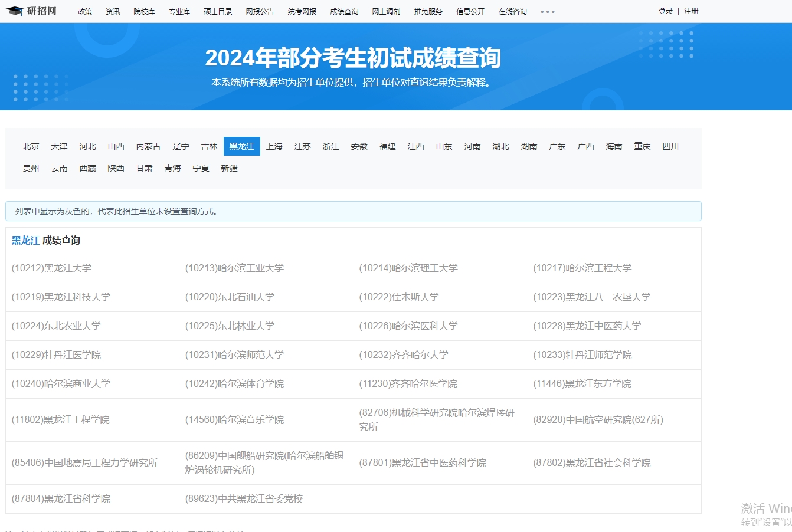The image size is (792, 532).
Task: Go to 统考网报 page
Action: 302,11
